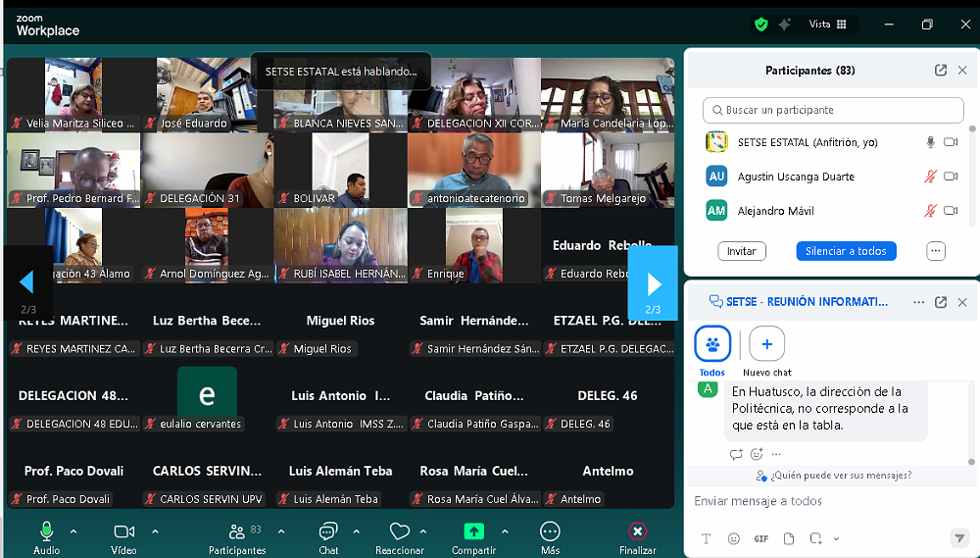Viewport: 980px width, 558px height.
Task: Click the Silenciar a todos button
Action: (x=845, y=251)
